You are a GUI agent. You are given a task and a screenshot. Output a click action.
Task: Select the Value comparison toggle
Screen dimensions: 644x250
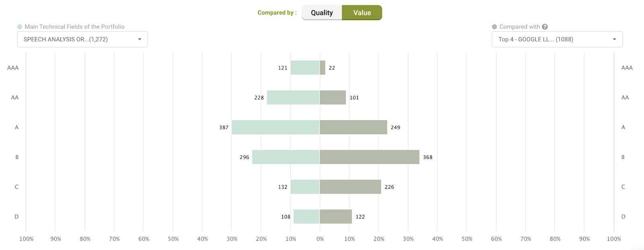point(362,12)
